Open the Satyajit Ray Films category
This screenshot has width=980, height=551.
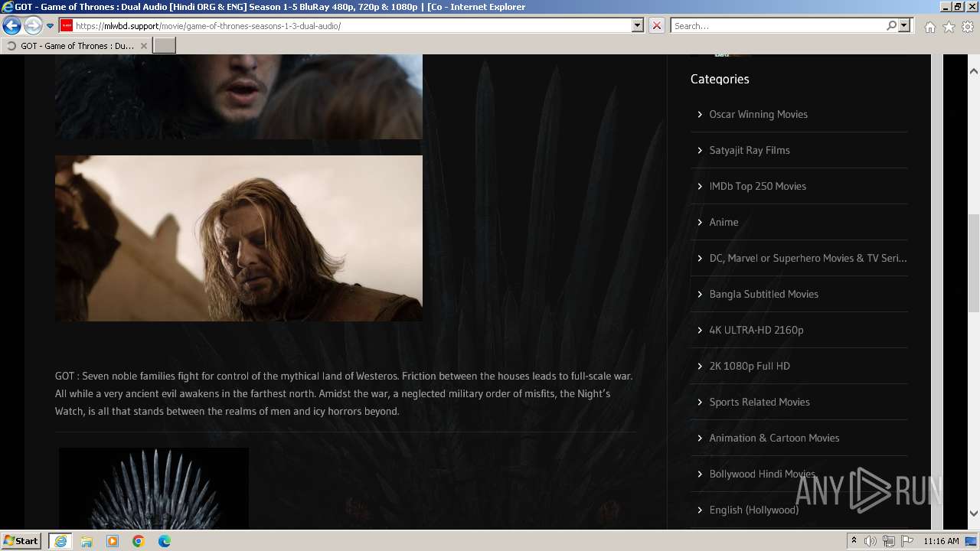point(750,150)
